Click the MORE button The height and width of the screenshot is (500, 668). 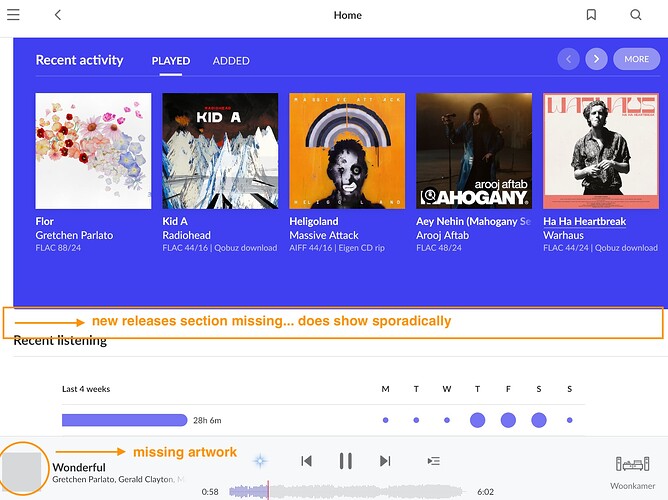(636, 59)
